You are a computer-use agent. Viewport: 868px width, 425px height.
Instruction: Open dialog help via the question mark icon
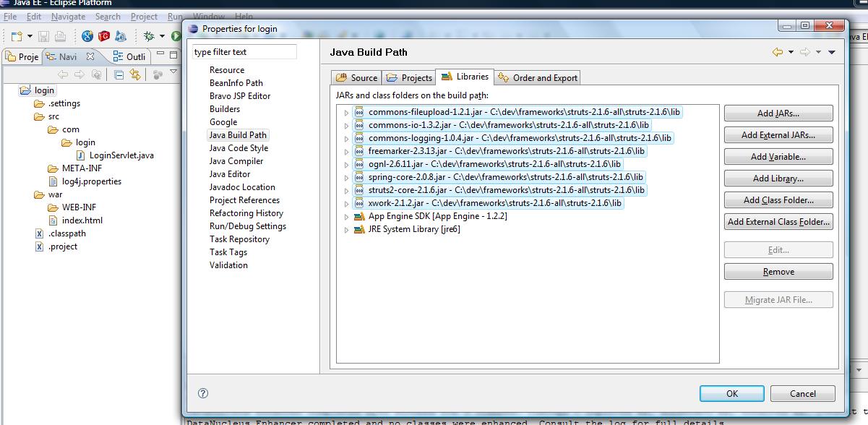(x=203, y=393)
